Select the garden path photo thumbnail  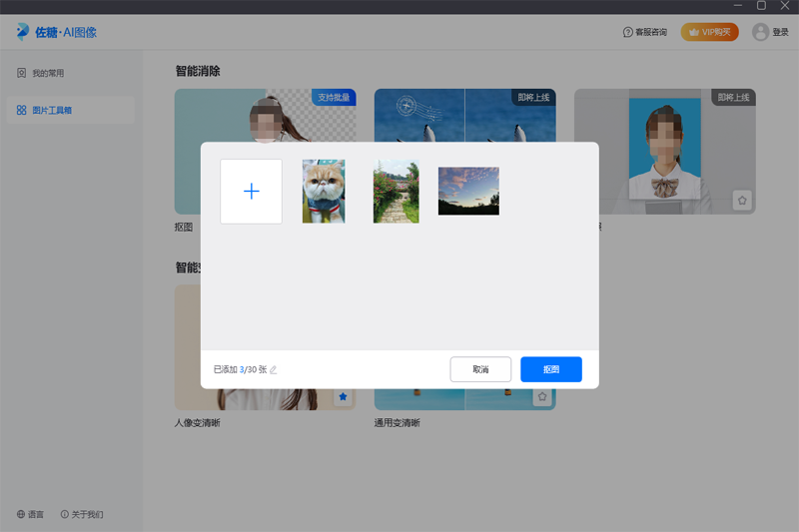pyautogui.click(x=396, y=191)
